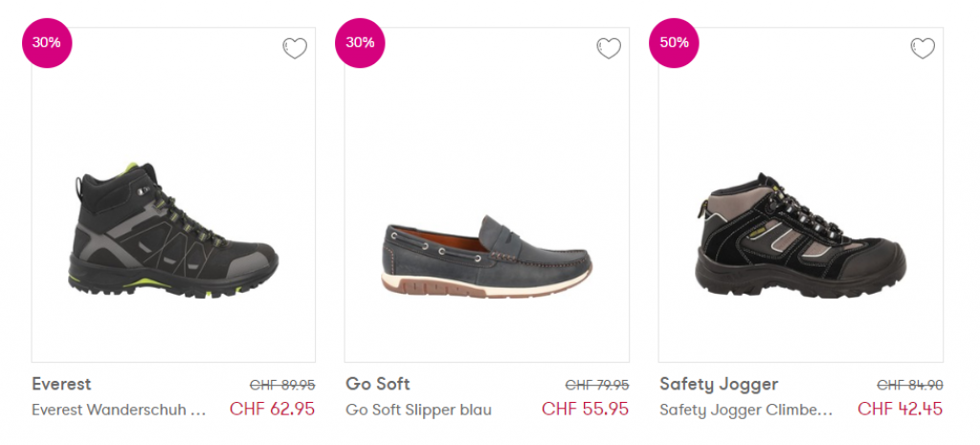Viewport: 980px width, 445px height.
Task: Click the 30% badge on Go Soft card
Action: coord(360,43)
